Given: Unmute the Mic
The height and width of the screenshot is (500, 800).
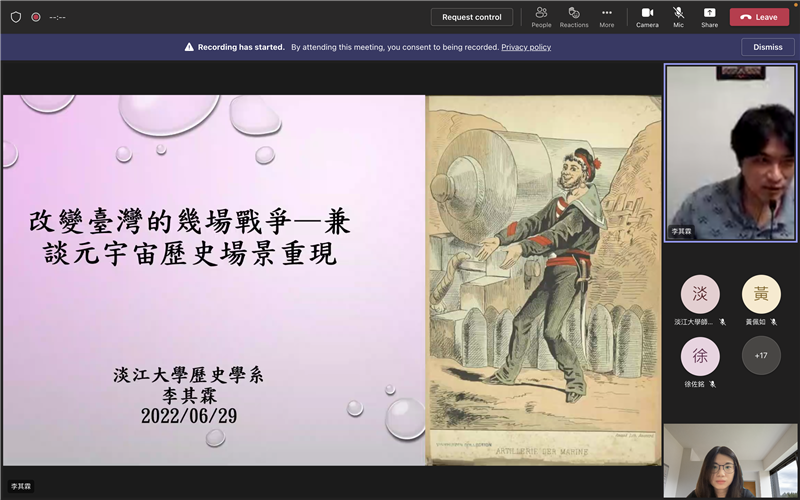Looking at the screenshot, I should click(679, 16).
